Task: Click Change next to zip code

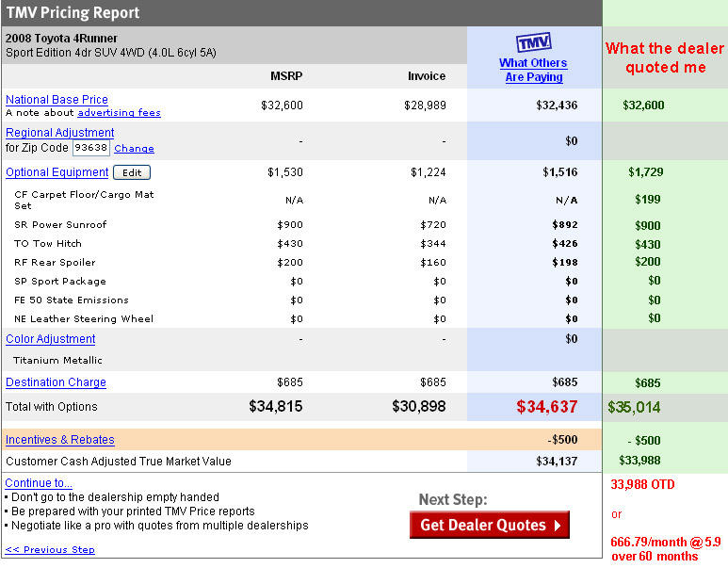Action: click(134, 148)
